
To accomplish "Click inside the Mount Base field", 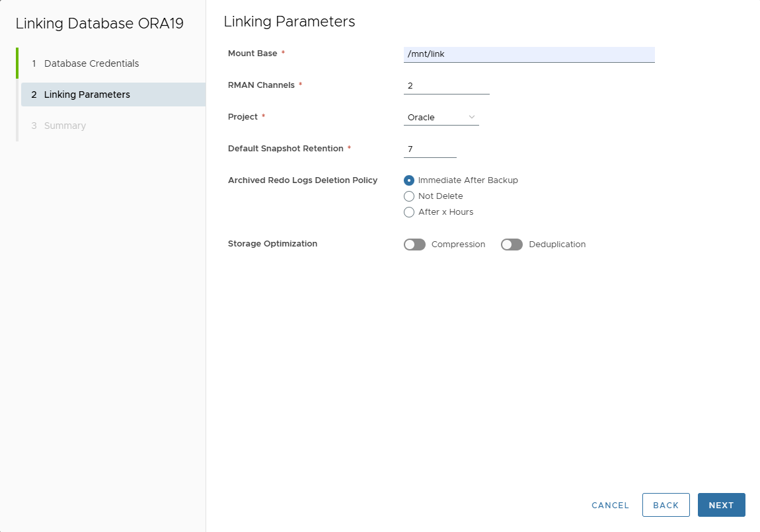I will click(529, 54).
